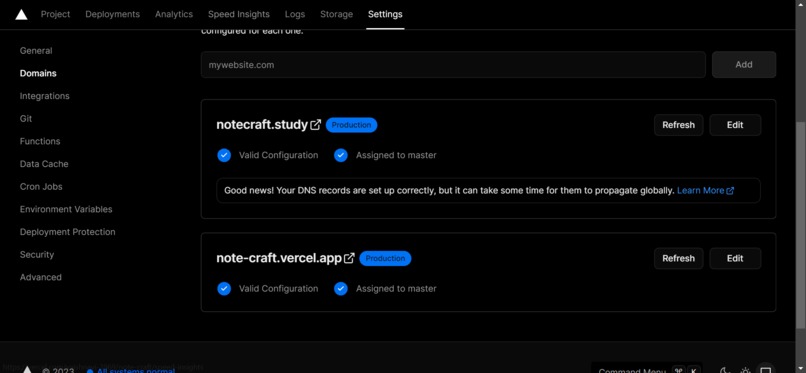Select Domains in the settings sidebar
This screenshot has height=373, width=806.
pos(38,73)
